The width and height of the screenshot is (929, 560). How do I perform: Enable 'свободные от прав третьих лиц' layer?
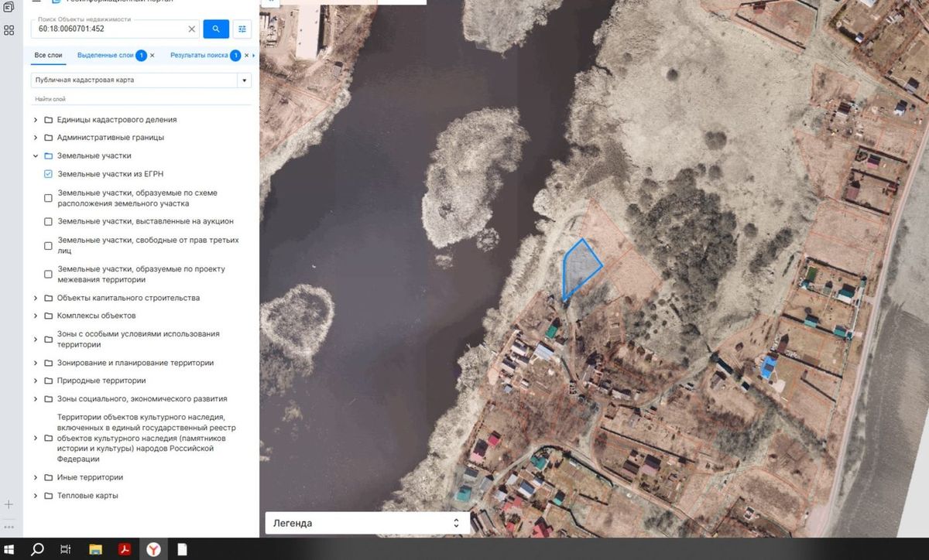(48, 246)
